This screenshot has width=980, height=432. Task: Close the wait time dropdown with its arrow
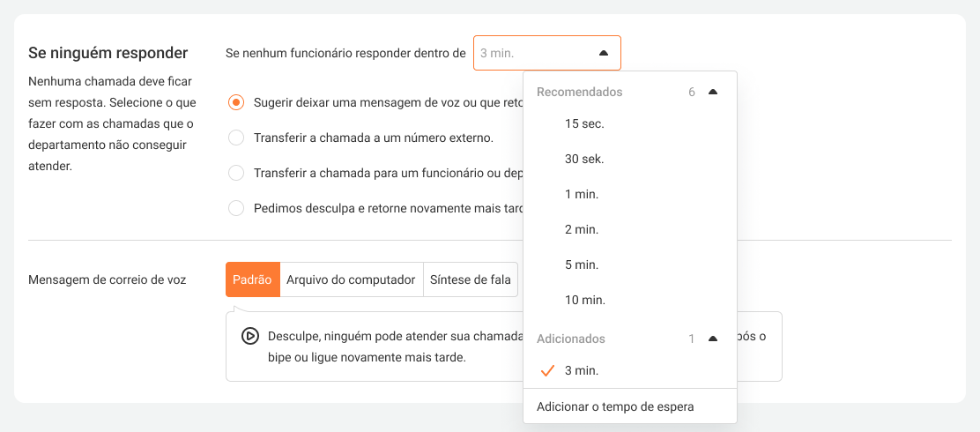(604, 53)
